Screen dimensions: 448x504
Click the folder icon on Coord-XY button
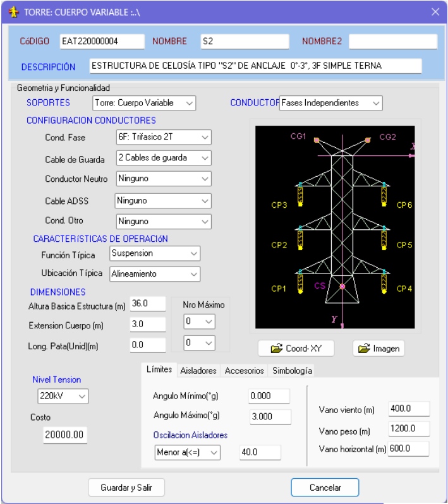click(277, 349)
